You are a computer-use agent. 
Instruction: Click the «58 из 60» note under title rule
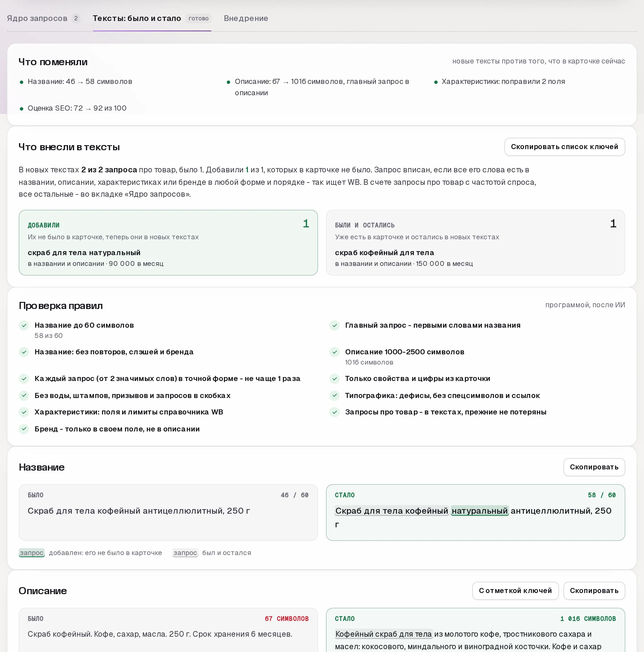(x=48, y=336)
